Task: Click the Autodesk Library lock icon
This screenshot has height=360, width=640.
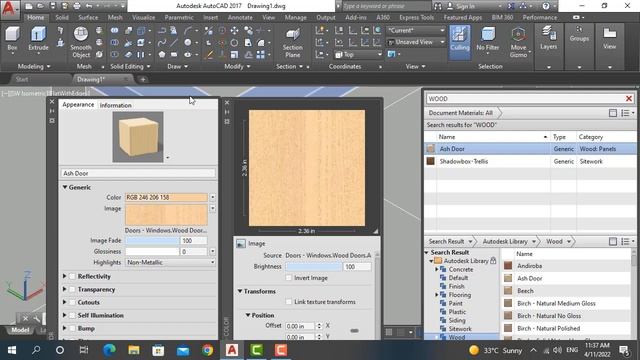Action: pyautogui.click(x=493, y=260)
